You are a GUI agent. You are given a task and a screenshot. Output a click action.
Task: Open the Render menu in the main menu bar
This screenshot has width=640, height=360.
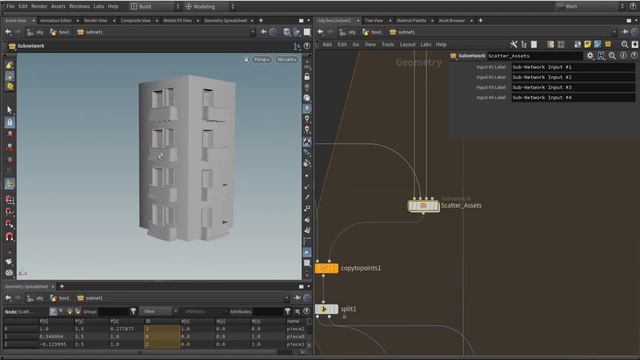(x=39, y=6)
